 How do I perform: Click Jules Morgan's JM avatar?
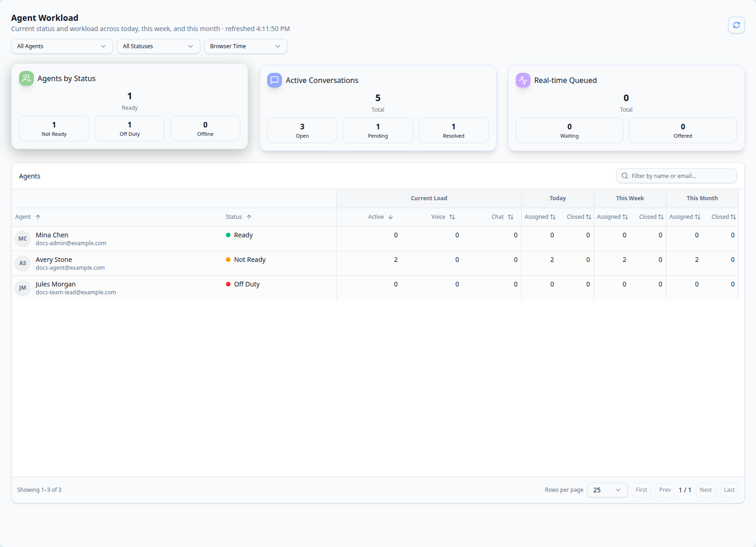[23, 288]
